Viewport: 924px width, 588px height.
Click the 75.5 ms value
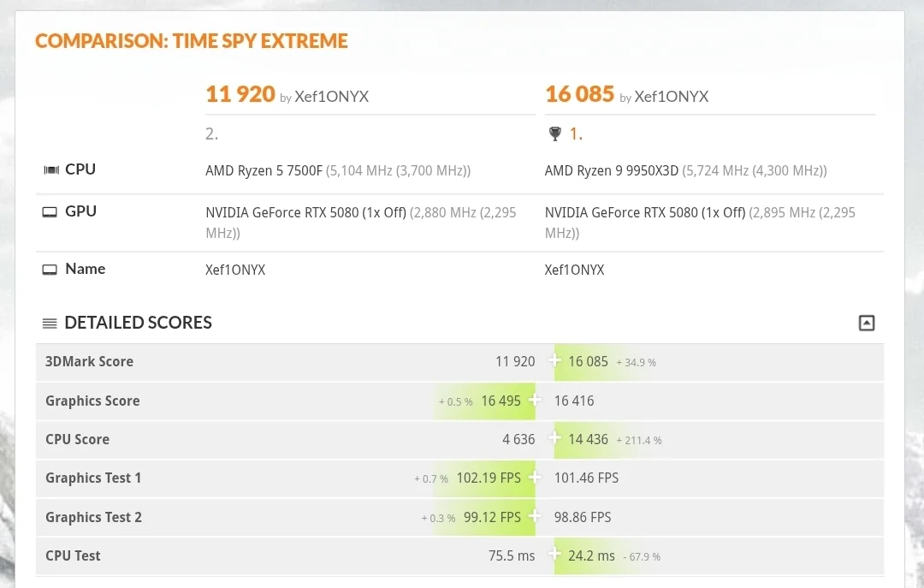pyautogui.click(x=512, y=555)
